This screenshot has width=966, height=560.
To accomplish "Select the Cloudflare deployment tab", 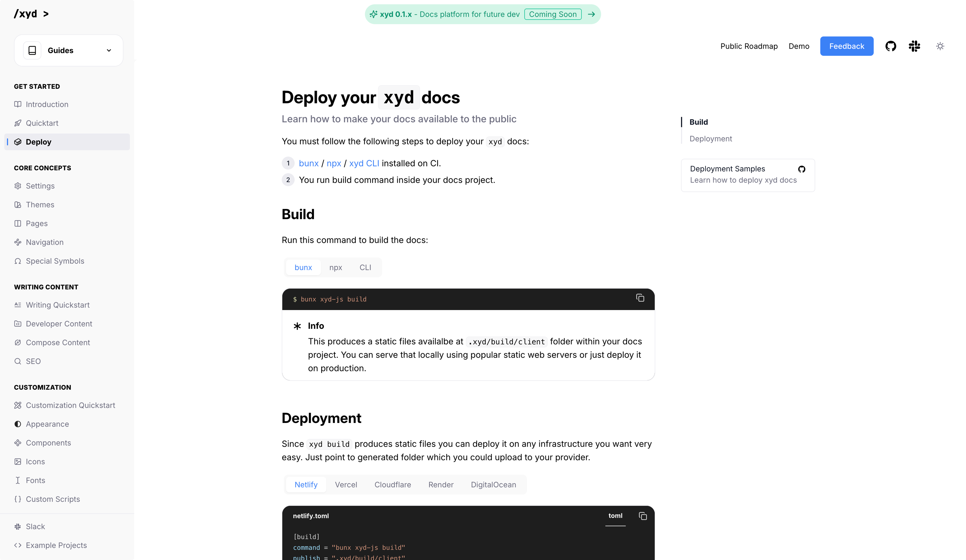I will (393, 485).
